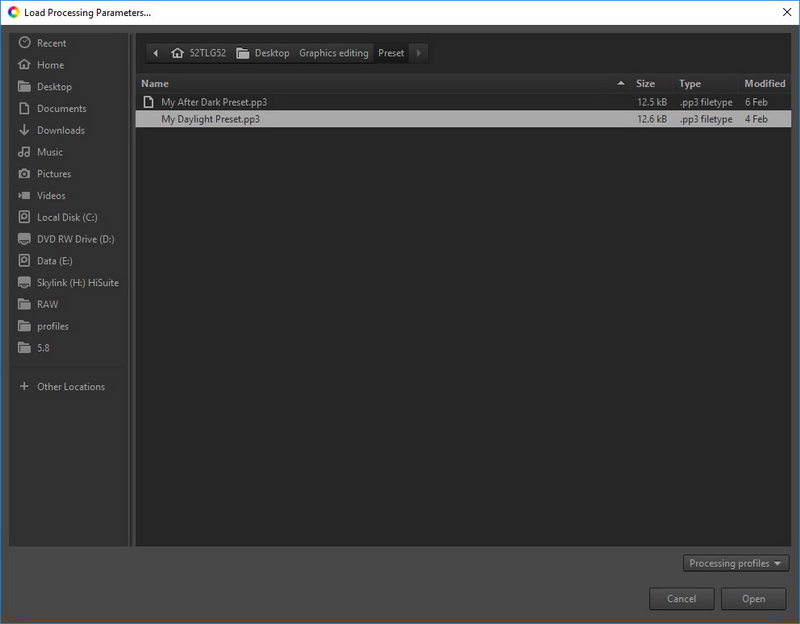Open the RAW bookmark folder

(47, 304)
